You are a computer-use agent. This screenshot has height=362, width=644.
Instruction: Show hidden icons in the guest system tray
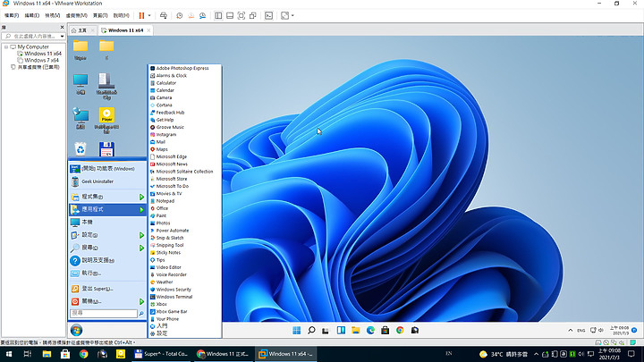coord(570,331)
